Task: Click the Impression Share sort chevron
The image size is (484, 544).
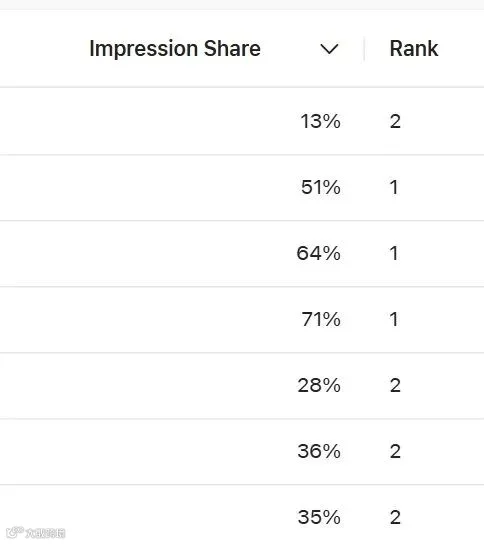Action: point(329,49)
